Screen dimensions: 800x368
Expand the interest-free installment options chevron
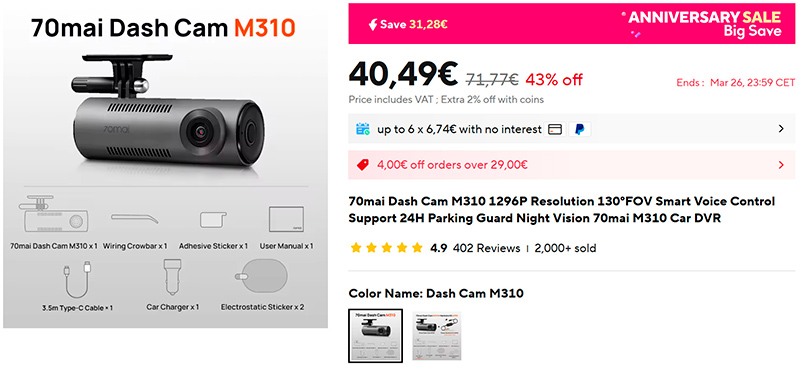pos(781,129)
